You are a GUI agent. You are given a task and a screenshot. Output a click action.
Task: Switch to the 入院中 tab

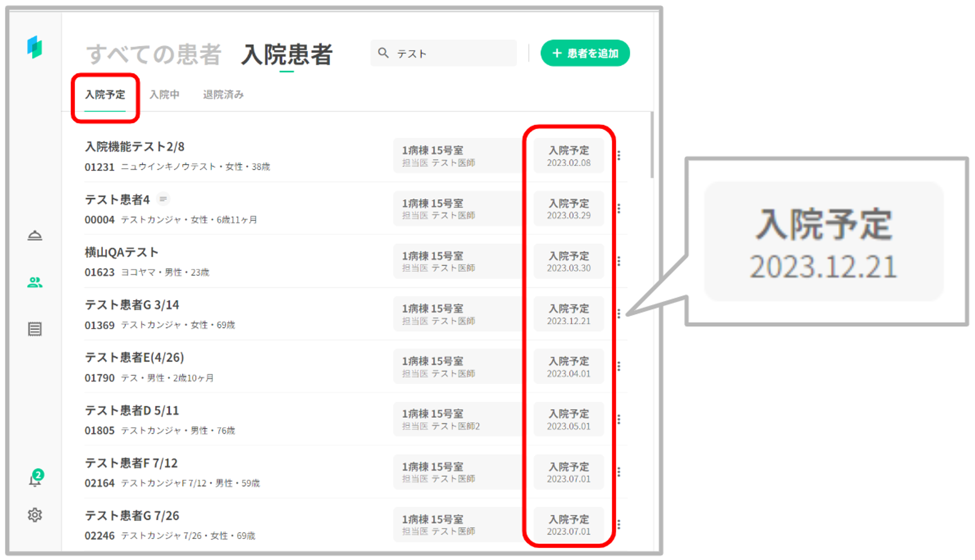click(x=164, y=95)
